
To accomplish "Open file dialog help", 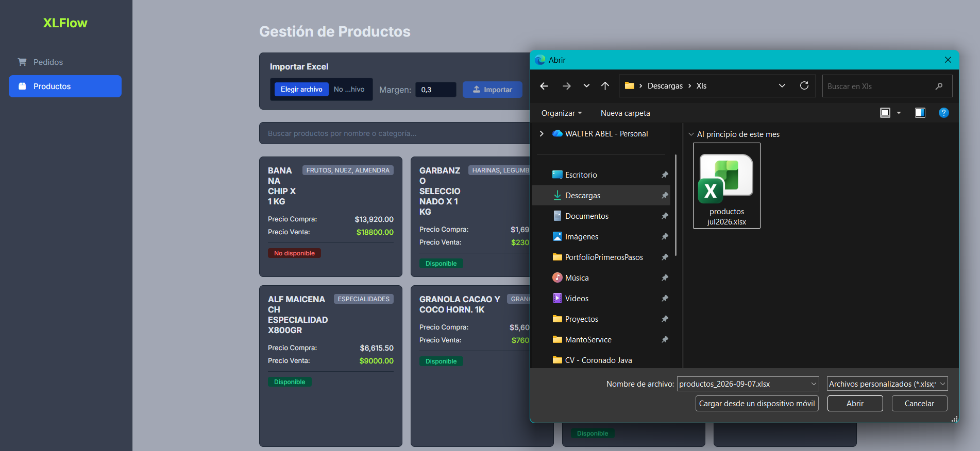I will point(943,113).
